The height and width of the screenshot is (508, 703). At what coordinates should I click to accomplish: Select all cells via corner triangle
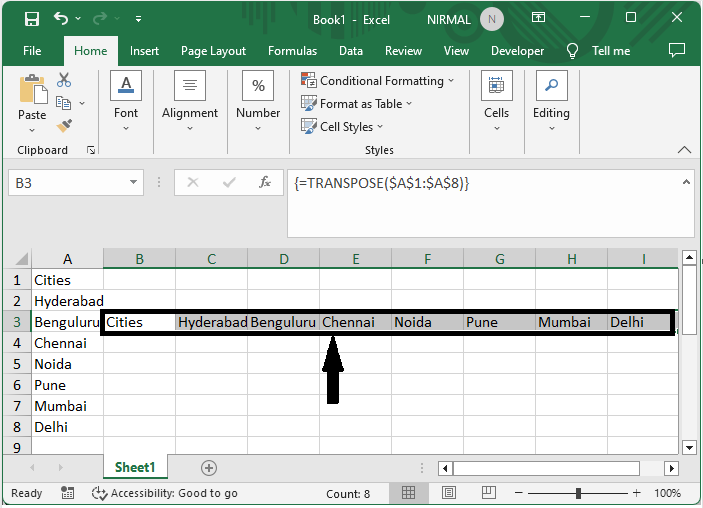point(22,259)
